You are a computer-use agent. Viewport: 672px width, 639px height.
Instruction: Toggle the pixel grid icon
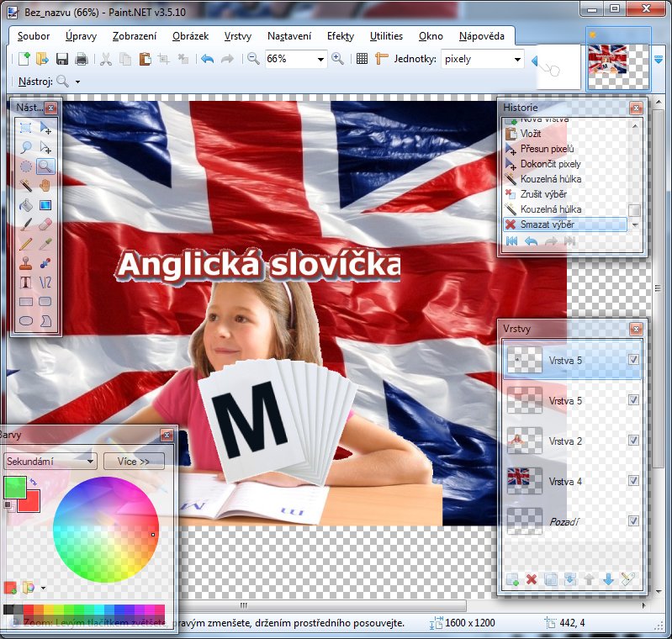(362, 59)
